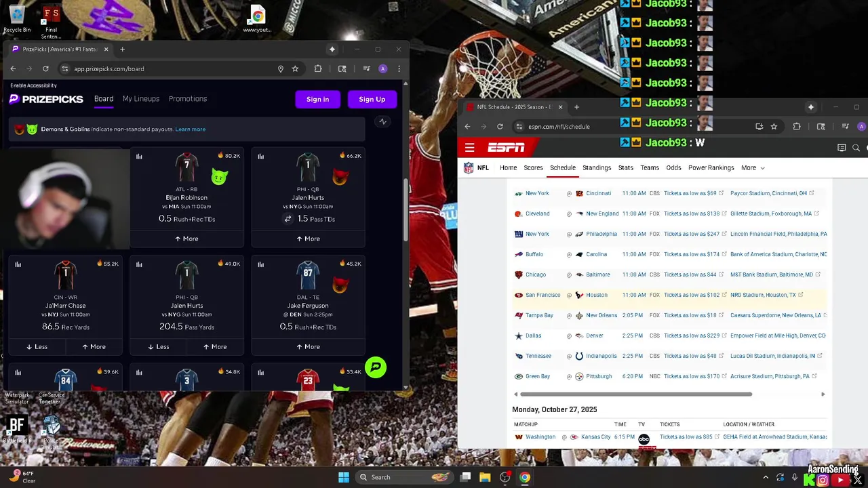Open Recycle Bin on desktop
868x488 pixels.
(x=17, y=19)
